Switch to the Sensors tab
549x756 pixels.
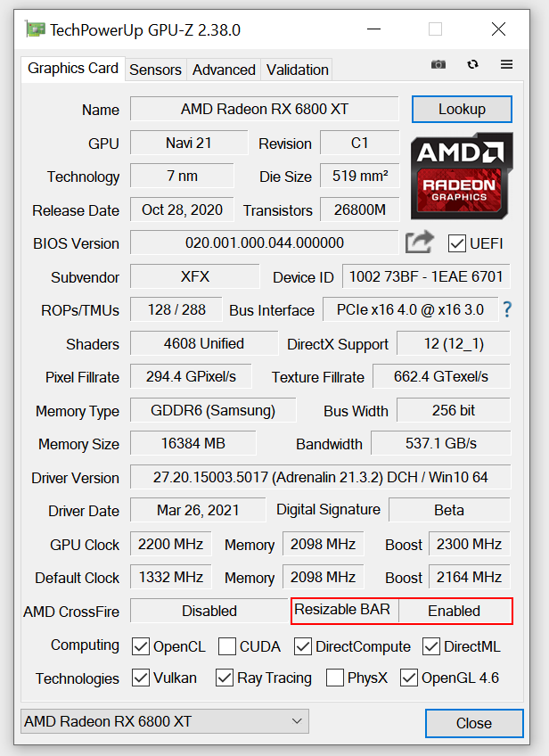coord(155,70)
